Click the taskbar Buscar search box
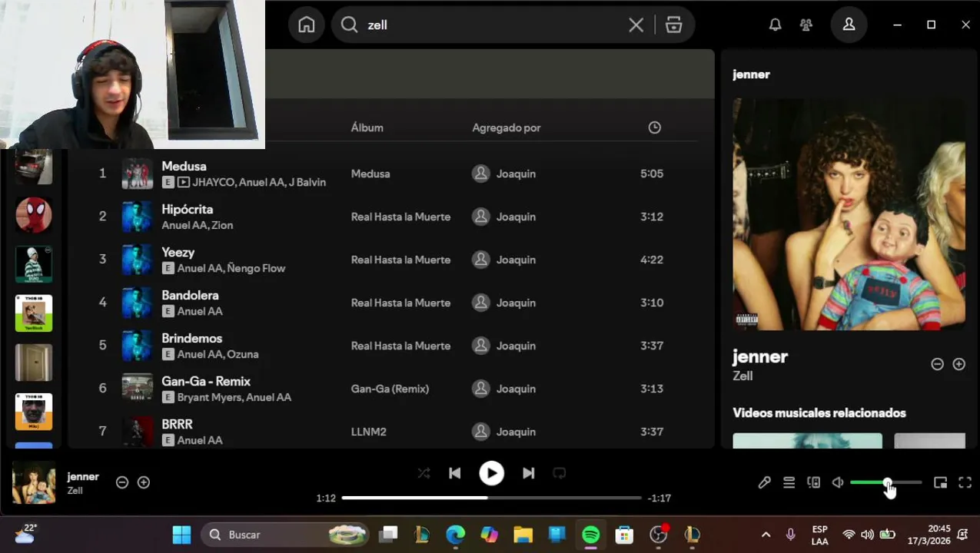980x553 pixels. (285, 535)
